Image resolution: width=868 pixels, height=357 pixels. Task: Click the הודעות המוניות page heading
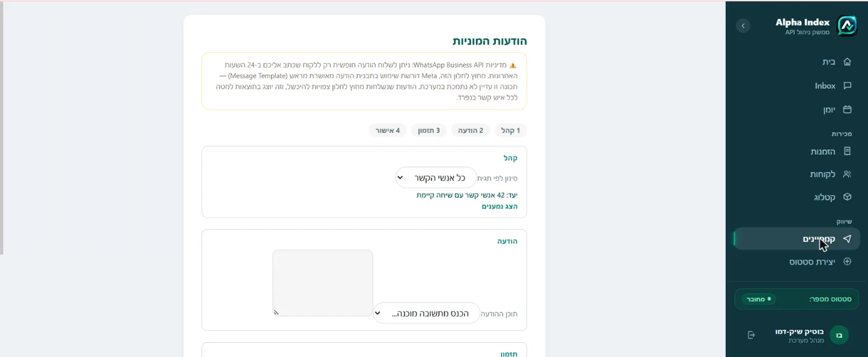pyautogui.click(x=489, y=42)
